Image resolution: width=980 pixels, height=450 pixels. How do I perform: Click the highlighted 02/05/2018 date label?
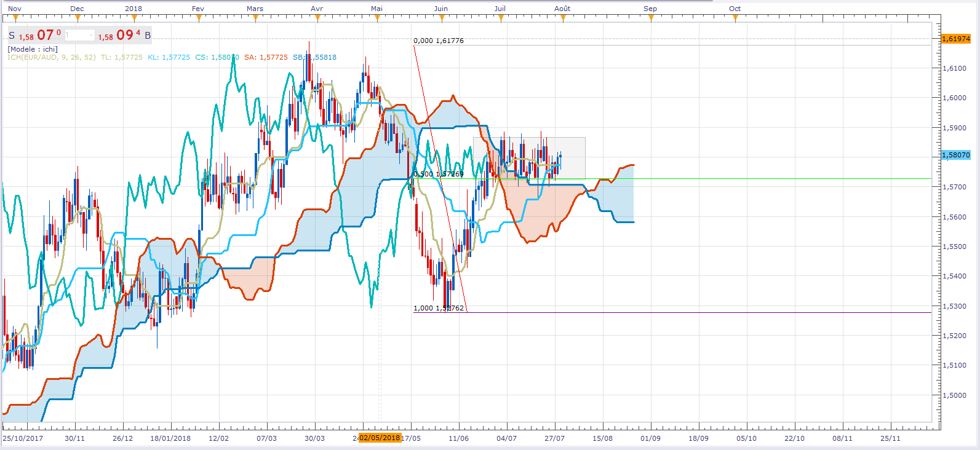[x=380, y=438]
